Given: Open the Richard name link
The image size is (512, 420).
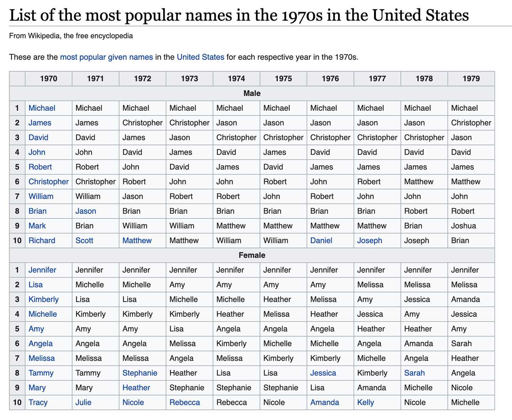Looking at the screenshot, I should click(x=42, y=240).
